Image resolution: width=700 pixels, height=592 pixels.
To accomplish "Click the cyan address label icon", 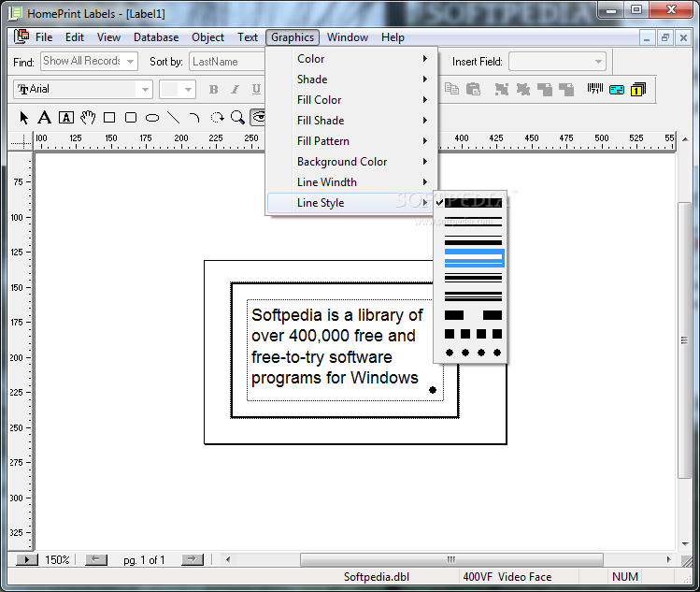I will (617, 90).
